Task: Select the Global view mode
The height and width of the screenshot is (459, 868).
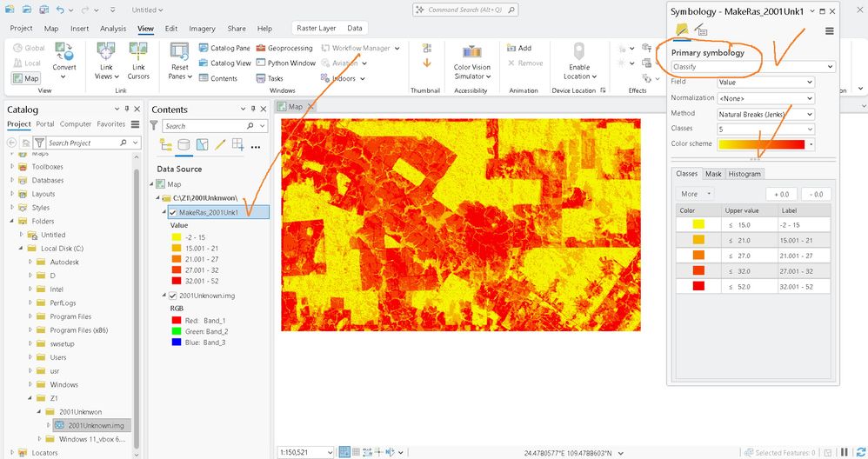Action: click(x=29, y=48)
